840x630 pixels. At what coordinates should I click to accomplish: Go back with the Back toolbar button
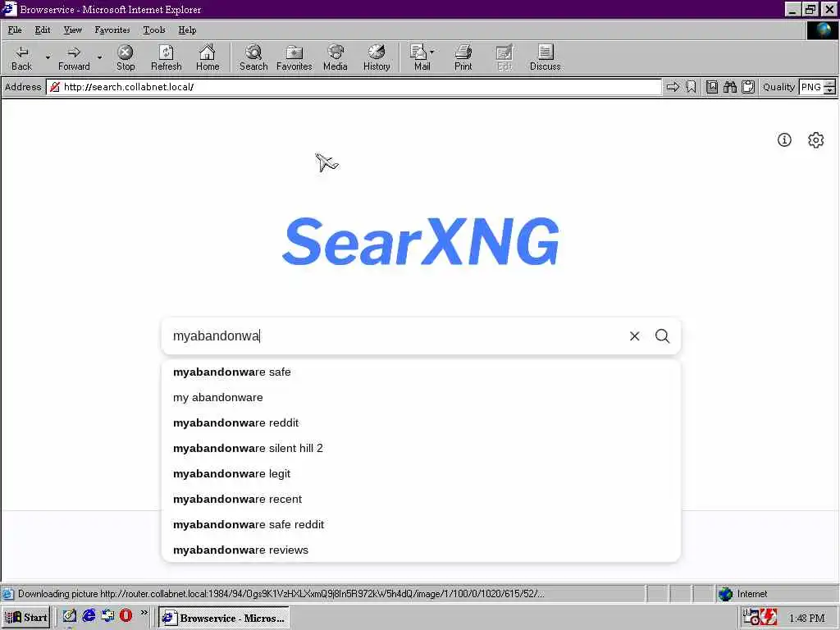(22, 58)
